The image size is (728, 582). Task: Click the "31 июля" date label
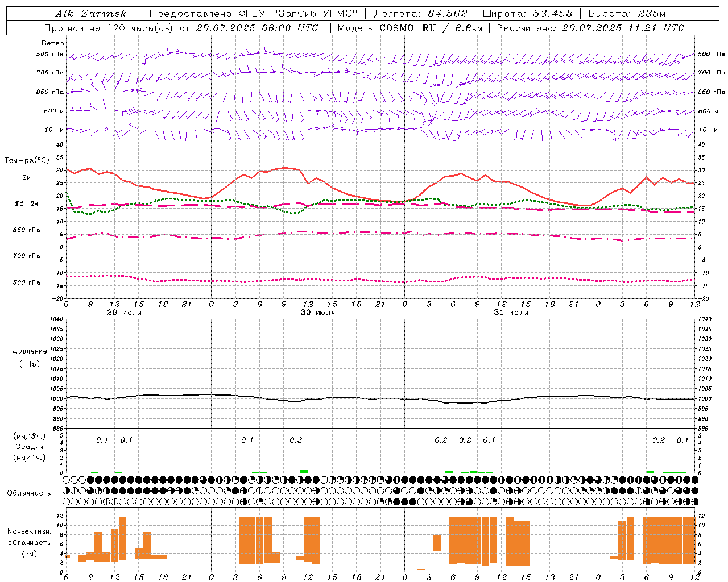pos(511,313)
